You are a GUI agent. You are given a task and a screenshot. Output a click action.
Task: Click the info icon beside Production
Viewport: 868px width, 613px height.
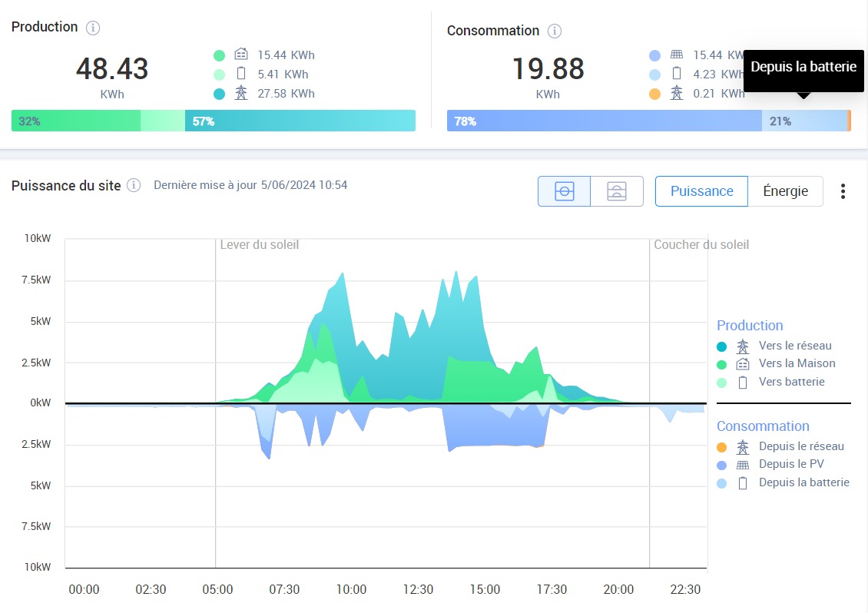[93, 28]
